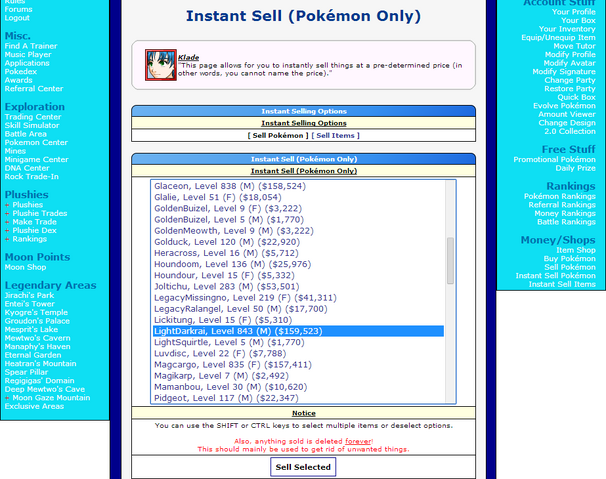Select Glaceon, Level 838 in the list
This screenshot has width=606, height=479.
[x=298, y=186]
